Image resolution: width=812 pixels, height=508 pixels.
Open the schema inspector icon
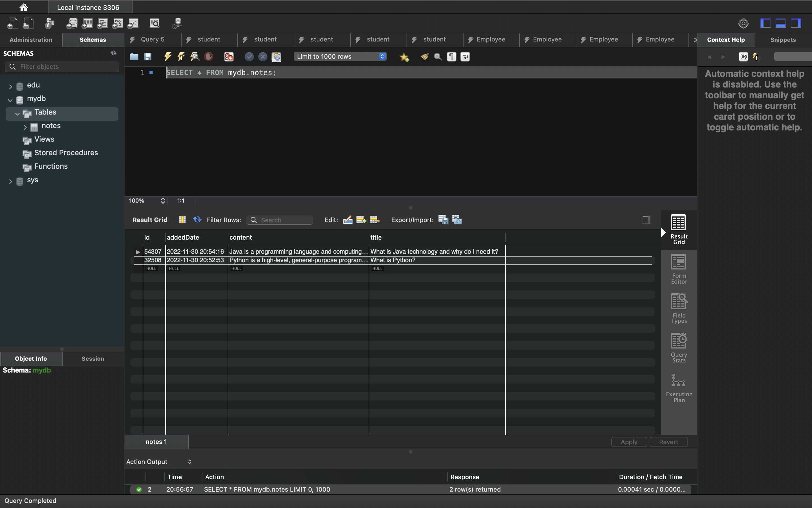(x=50, y=23)
